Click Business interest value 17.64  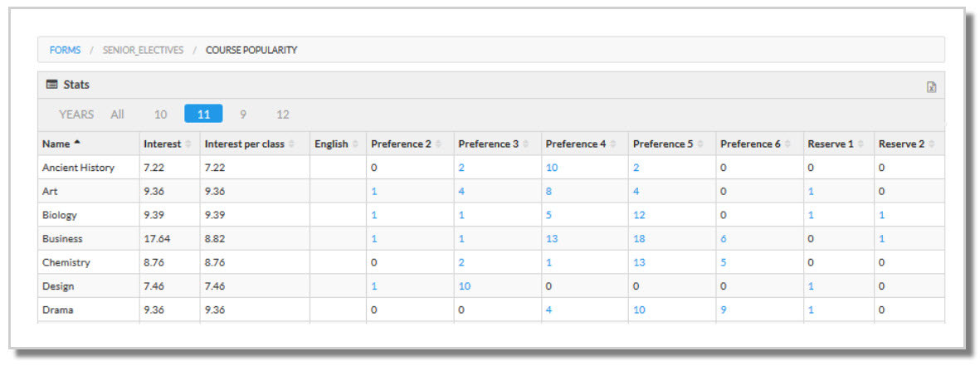coord(156,238)
